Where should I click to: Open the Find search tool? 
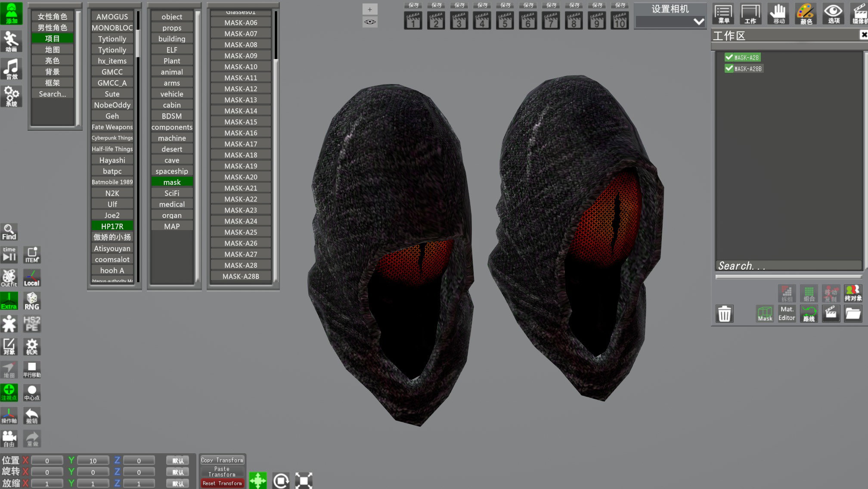(9, 232)
